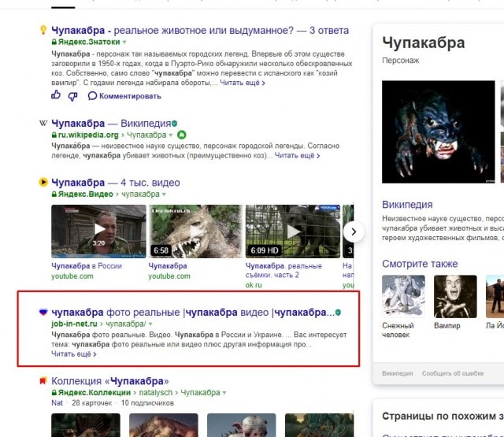Expand dropdown arrow after ru.wikipedia.org Чупакабра

pyautogui.click(x=171, y=135)
